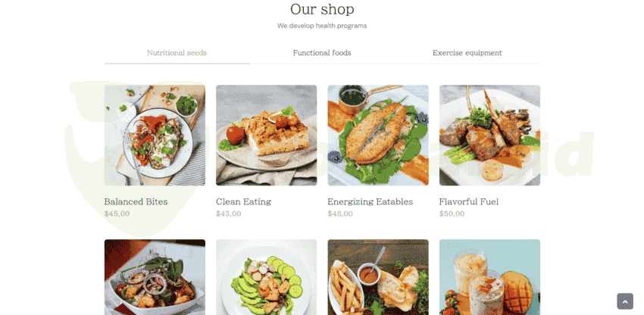Open the Functional foods tab
The width and height of the screenshot is (644, 315).
tap(322, 53)
